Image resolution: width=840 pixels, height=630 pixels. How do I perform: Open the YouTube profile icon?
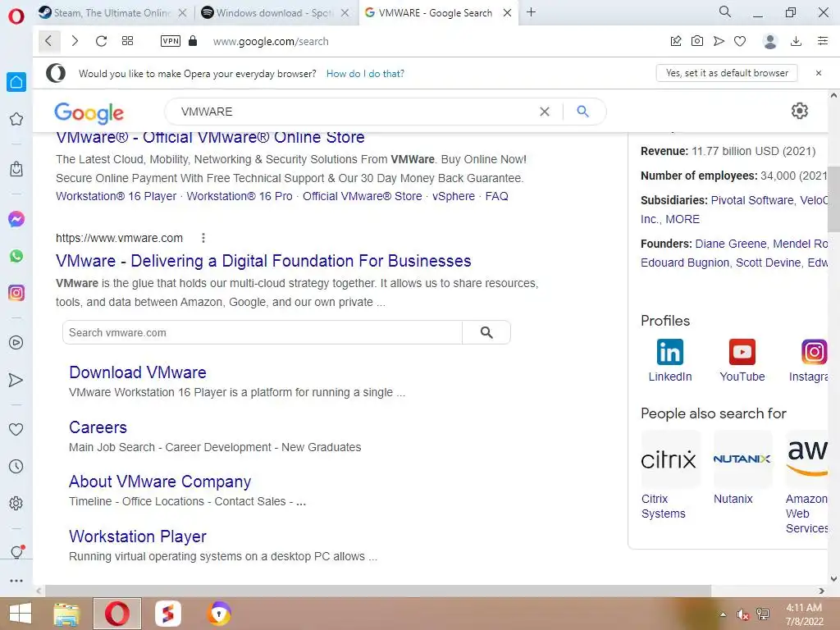[x=742, y=352]
